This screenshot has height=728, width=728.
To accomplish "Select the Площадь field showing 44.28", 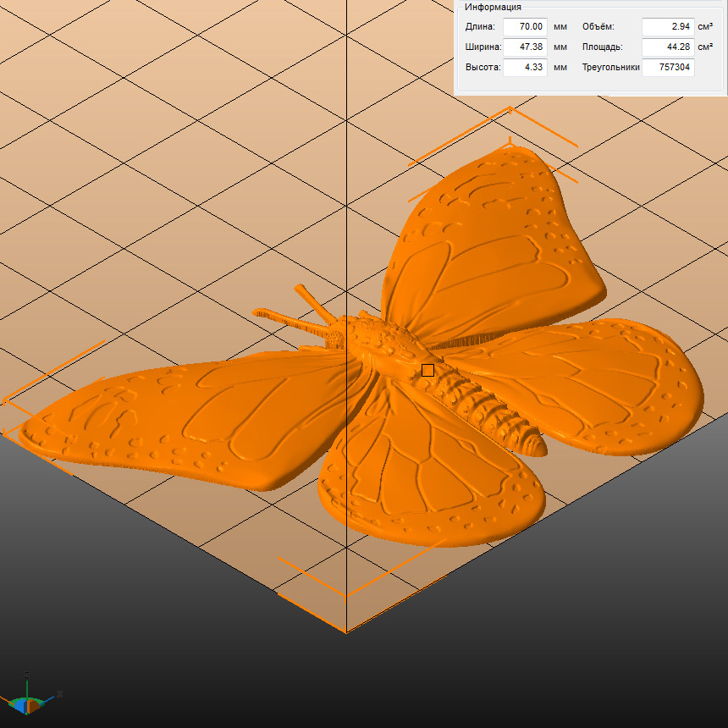I will click(x=668, y=47).
